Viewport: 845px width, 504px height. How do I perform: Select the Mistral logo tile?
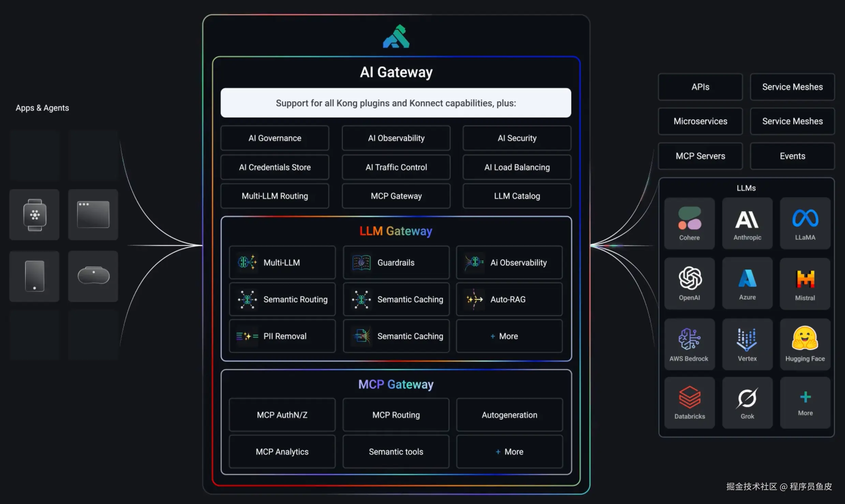point(805,283)
